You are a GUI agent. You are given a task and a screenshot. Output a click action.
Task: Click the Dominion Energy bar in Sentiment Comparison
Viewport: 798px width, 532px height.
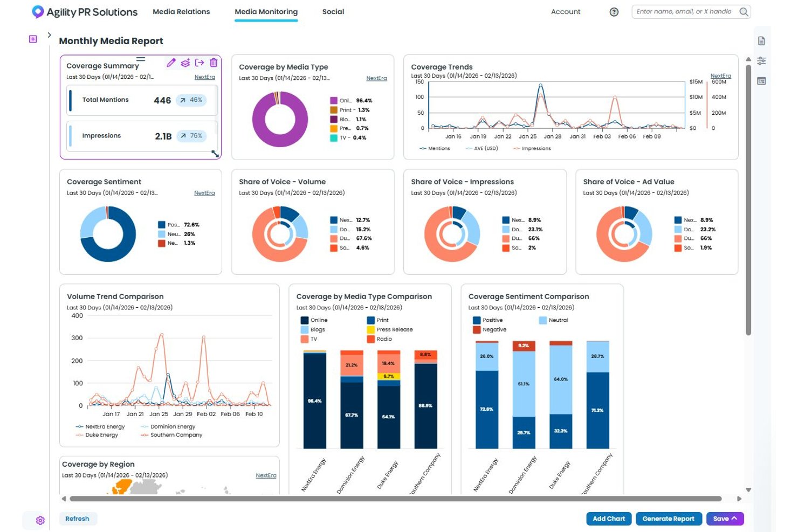tap(524, 395)
